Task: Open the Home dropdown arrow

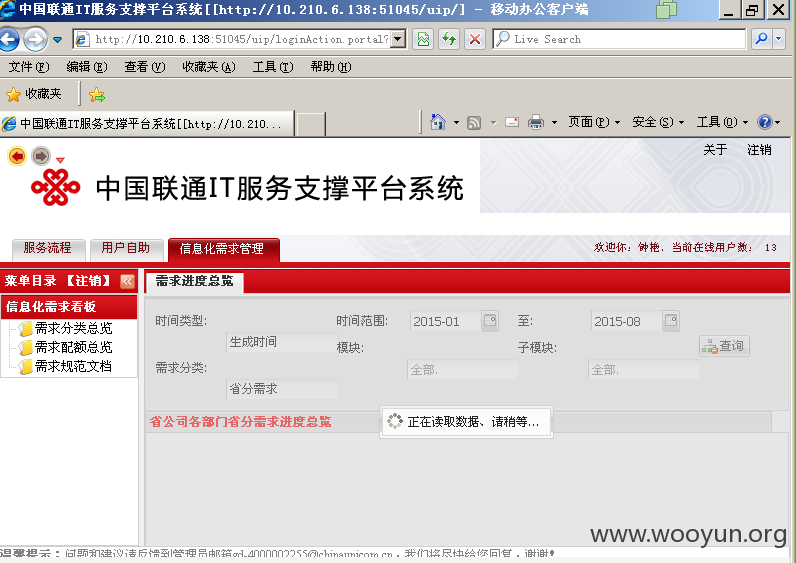Action: click(456, 122)
